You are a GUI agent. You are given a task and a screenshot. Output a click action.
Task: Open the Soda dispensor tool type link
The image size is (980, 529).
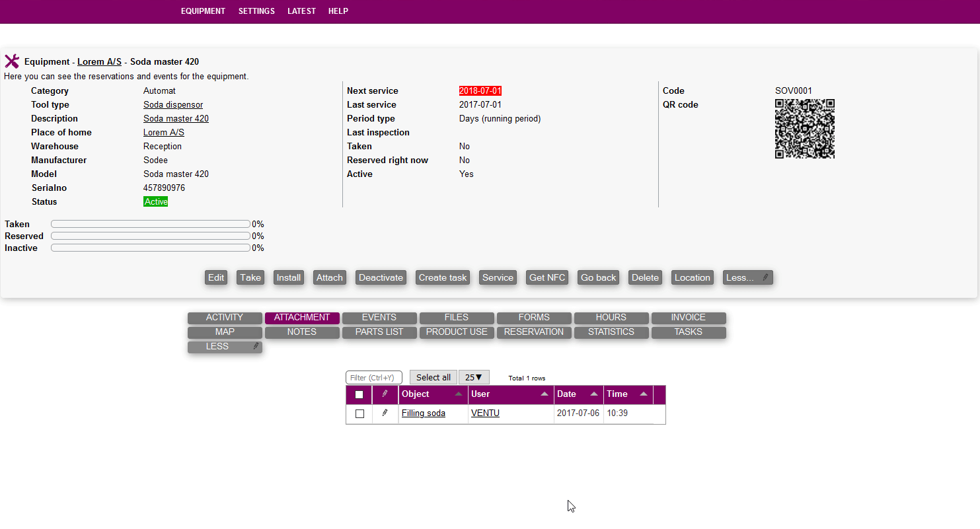[173, 105]
